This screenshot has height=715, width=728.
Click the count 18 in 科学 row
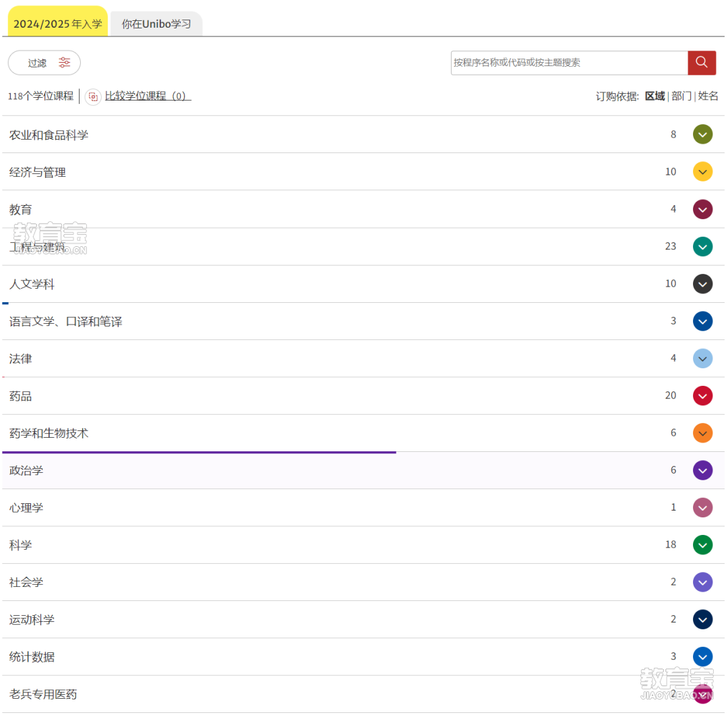(x=671, y=544)
